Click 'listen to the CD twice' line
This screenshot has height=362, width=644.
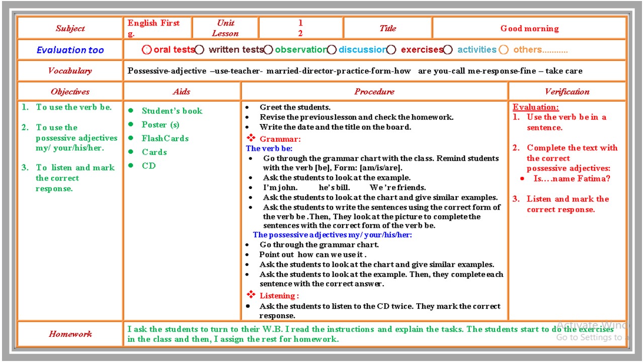pyautogui.click(x=380, y=311)
